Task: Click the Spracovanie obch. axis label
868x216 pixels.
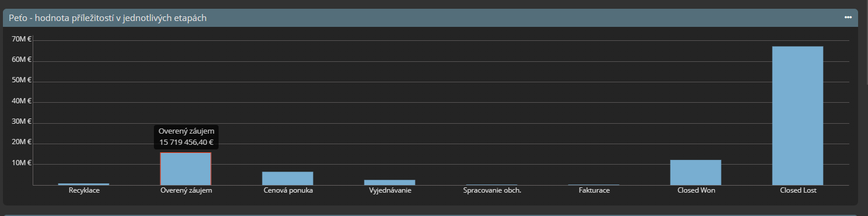Action: click(x=492, y=190)
